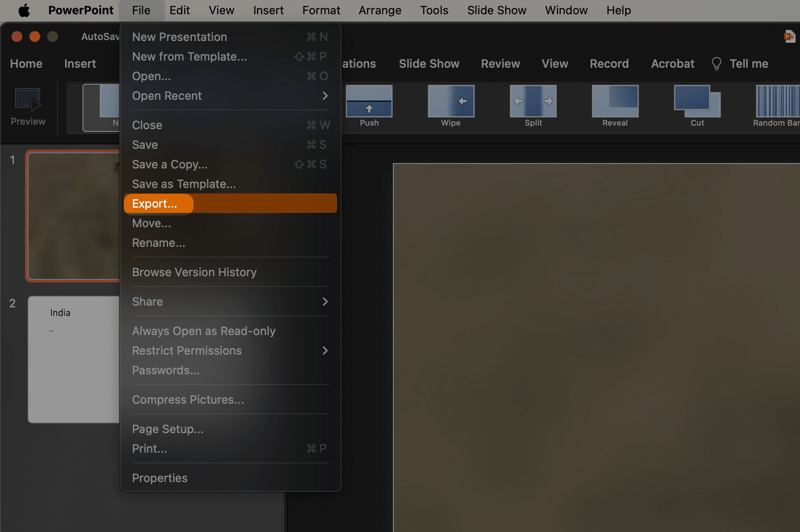The image size is (800, 532).
Task: Expand the Share submenu arrow
Action: pos(325,302)
